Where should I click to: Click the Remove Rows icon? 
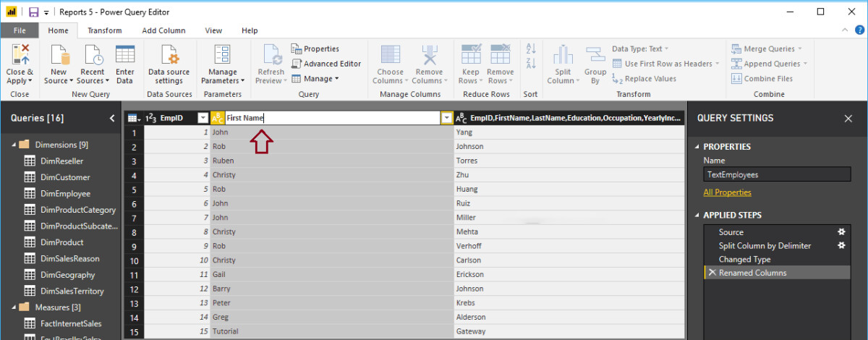[500, 55]
